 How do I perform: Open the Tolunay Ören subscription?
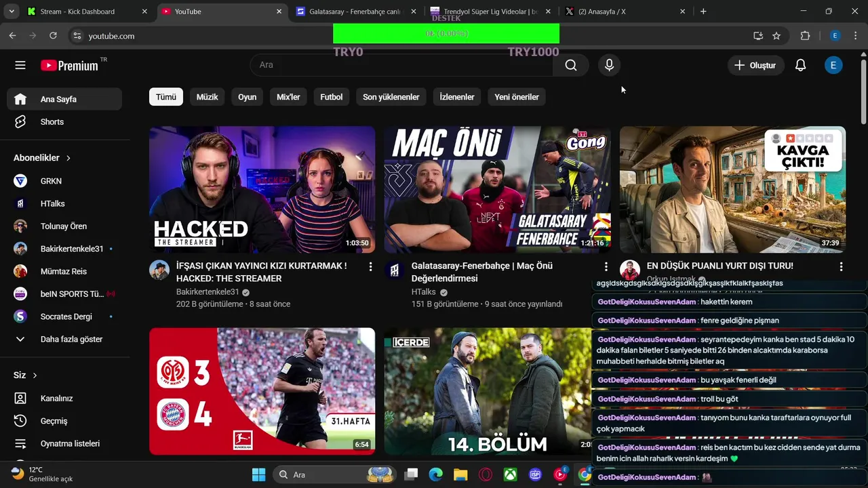pyautogui.click(x=64, y=226)
